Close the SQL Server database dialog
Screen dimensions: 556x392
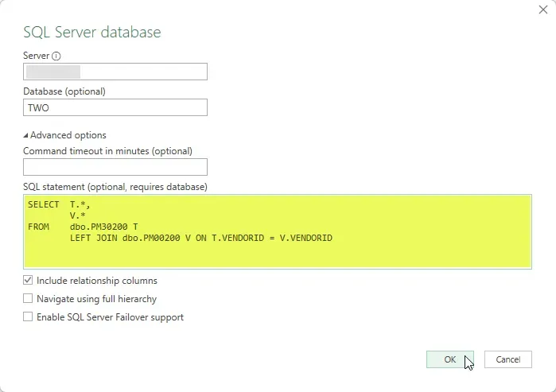point(542,9)
